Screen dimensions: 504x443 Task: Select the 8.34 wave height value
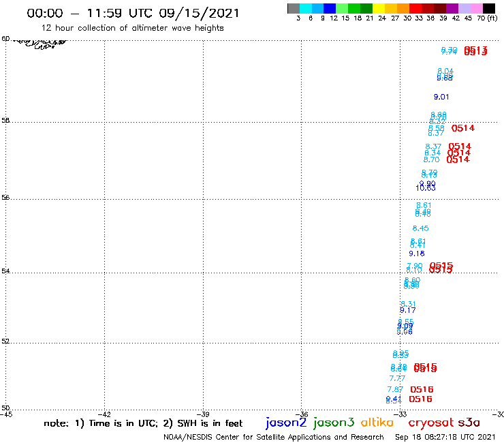point(432,153)
